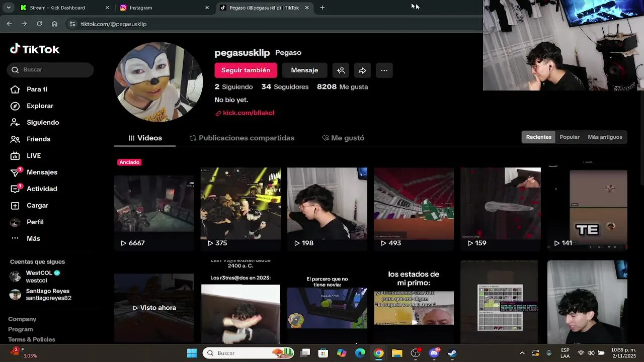Click the tiktok.com/@pegasusklip address bar
The height and width of the screenshot is (362, 644).
114,24
